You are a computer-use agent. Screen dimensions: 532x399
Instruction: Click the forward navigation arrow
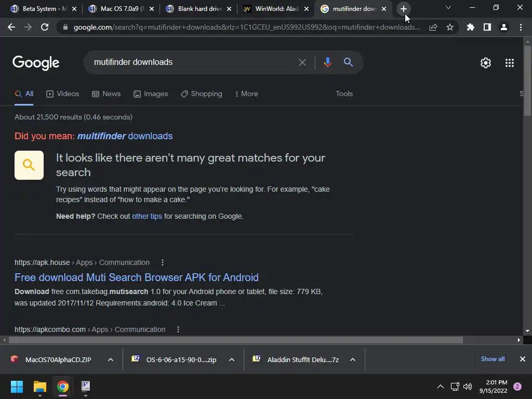[28, 27]
